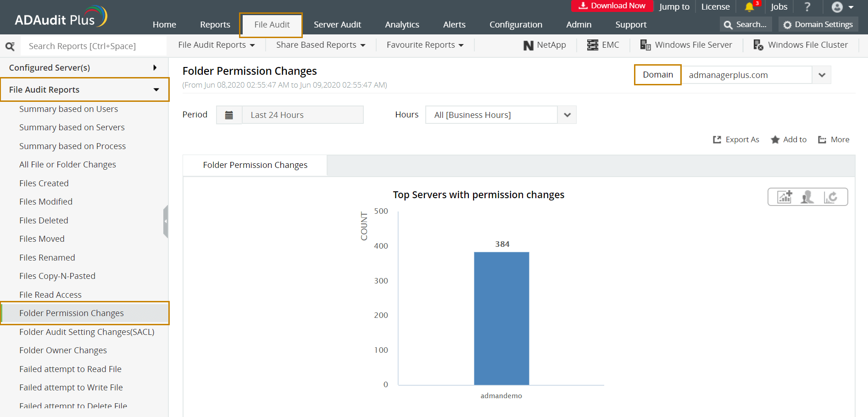The width and height of the screenshot is (868, 417).
Task: Add report to favourites with Add to
Action: click(x=789, y=139)
